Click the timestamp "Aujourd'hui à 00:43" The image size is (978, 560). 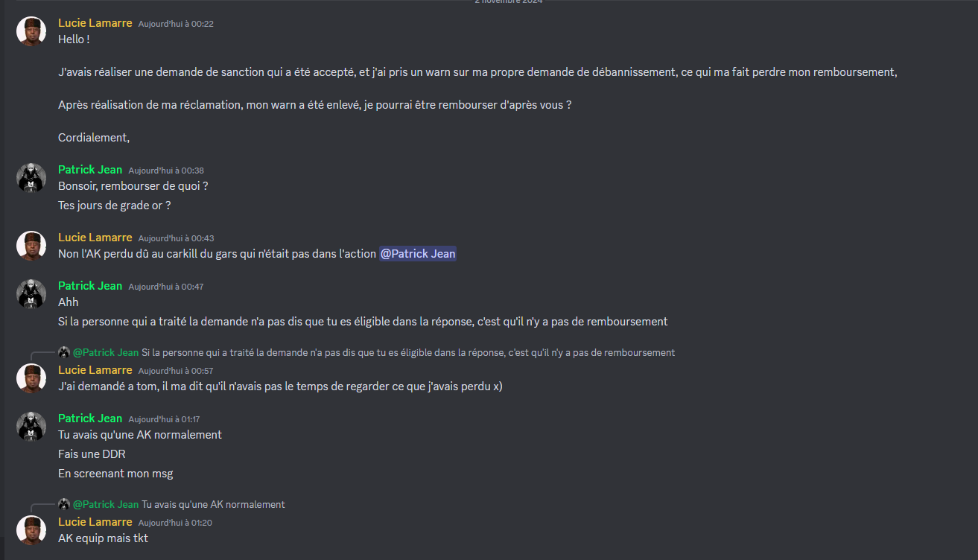(x=176, y=238)
